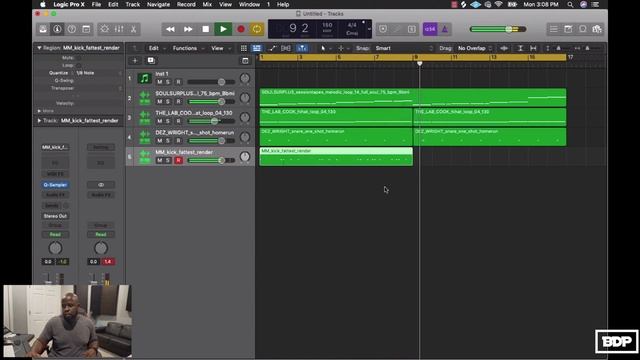Open the tracks area Edit menu
640x360 pixels.
153,48
